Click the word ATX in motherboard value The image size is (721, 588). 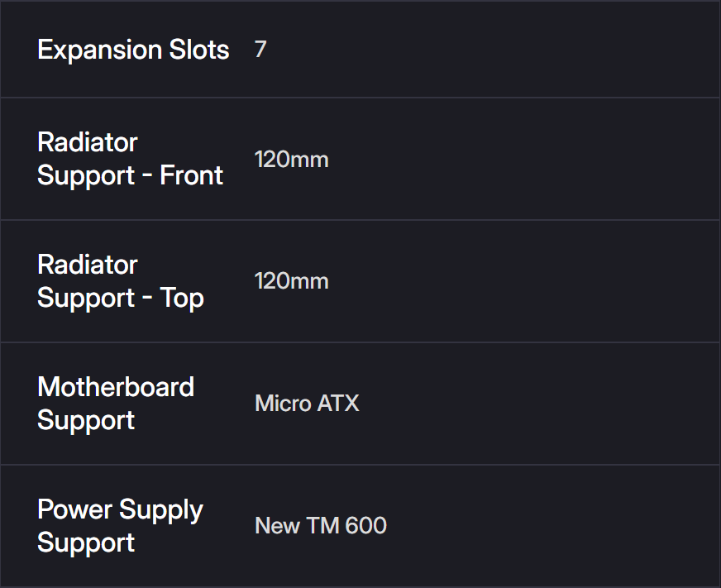[x=339, y=404]
